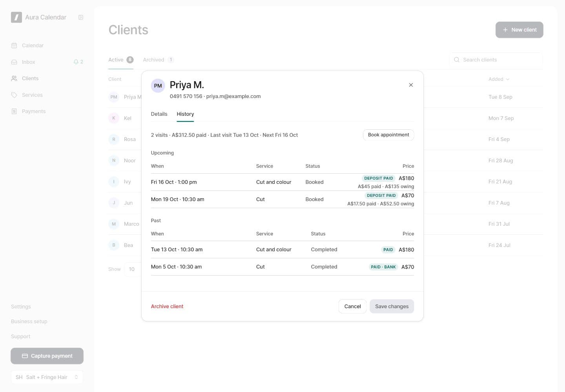Viewport: 565px width, 392px height.
Task: Click the A$17.50 paid · A$52.50 owing text
Action: 381,204
